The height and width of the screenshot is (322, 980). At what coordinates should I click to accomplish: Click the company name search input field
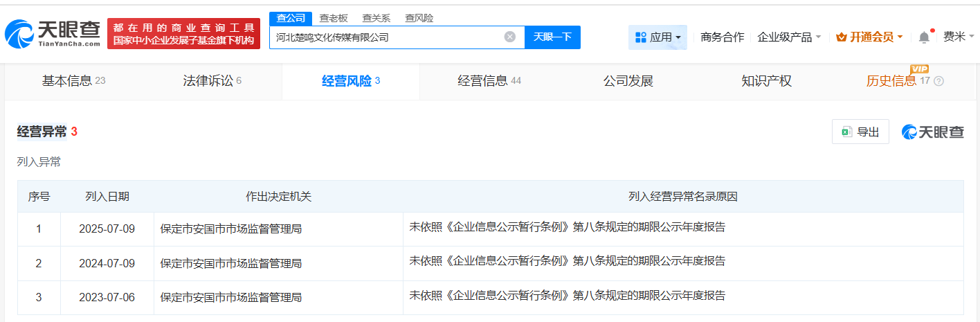388,37
